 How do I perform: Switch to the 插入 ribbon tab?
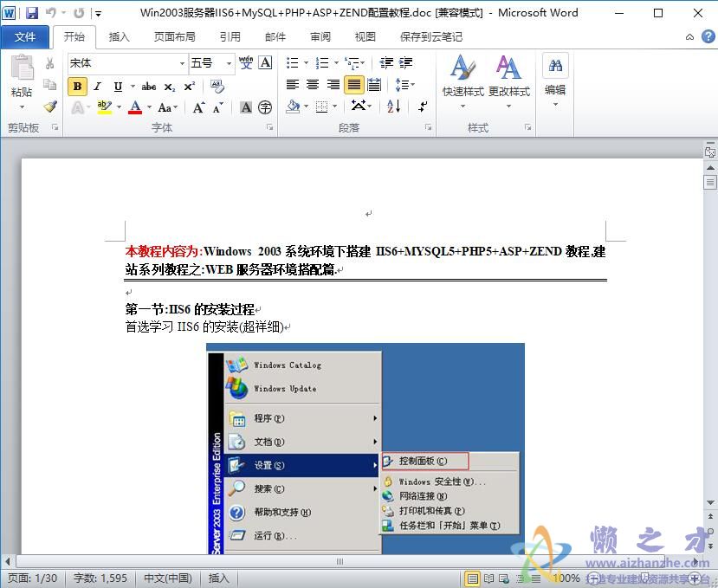(x=119, y=36)
